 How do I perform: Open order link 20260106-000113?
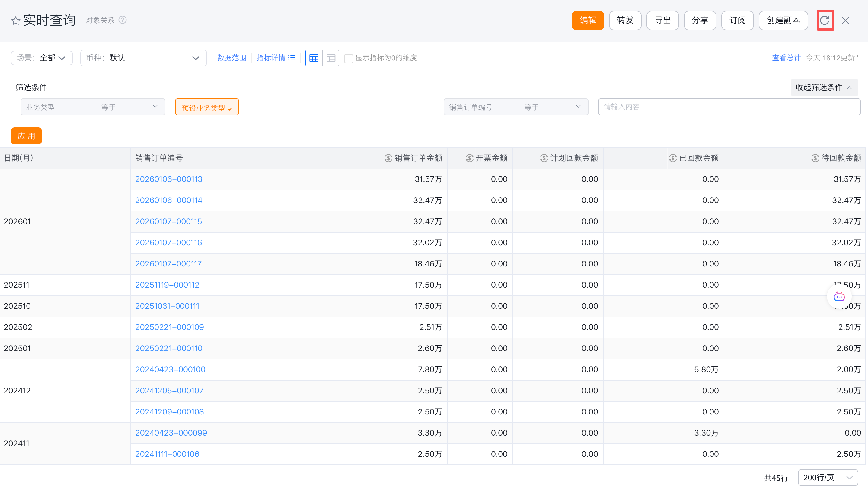click(x=168, y=179)
